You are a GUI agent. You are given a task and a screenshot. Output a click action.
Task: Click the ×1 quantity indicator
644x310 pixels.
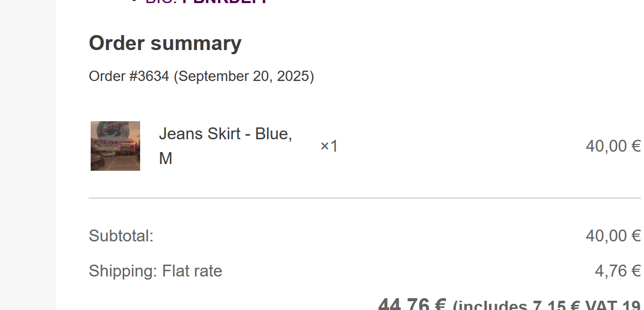329,146
